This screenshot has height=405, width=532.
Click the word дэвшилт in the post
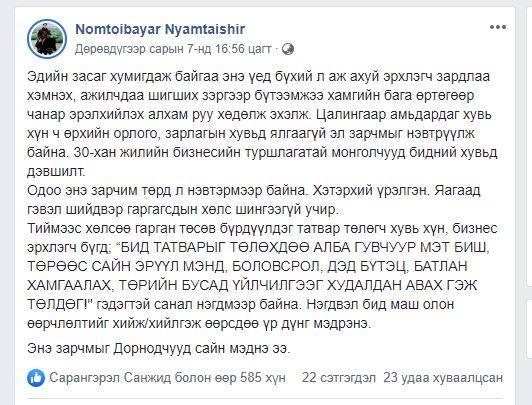56,172
